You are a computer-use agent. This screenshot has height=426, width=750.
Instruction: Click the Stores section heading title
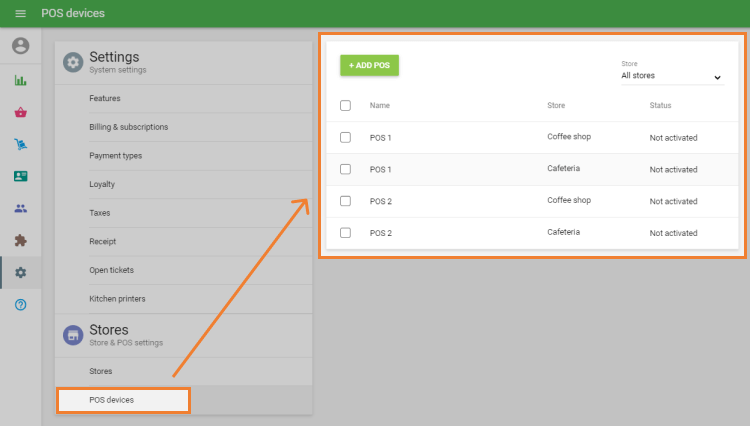point(109,330)
